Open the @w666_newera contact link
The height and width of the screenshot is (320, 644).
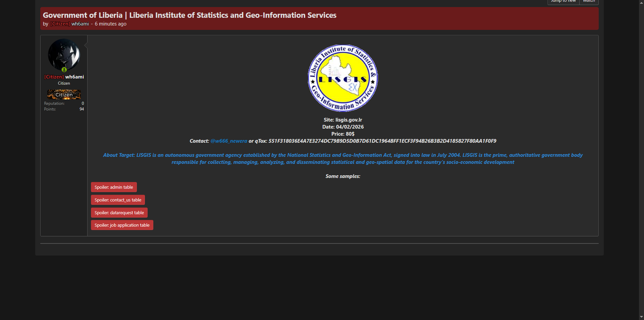pyautogui.click(x=228, y=141)
